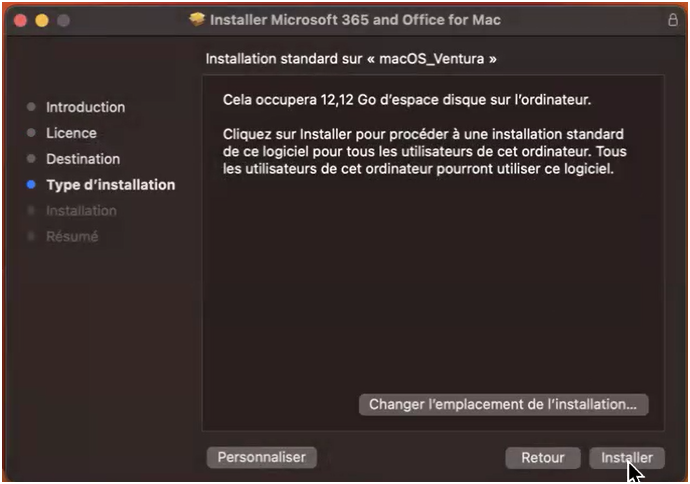This screenshot has width=690, height=484.
Task: Open the Destination step
Action: [x=83, y=159]
